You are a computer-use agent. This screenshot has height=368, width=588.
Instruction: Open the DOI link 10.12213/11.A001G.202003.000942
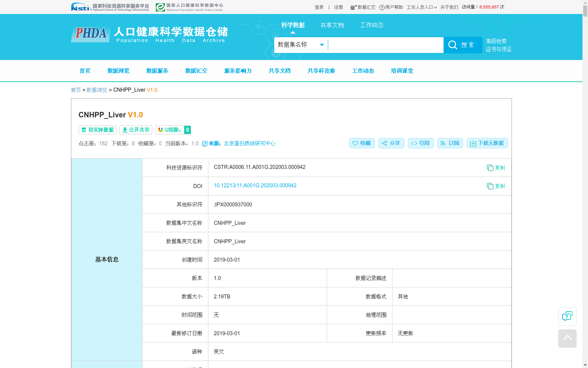coord(255,185)
